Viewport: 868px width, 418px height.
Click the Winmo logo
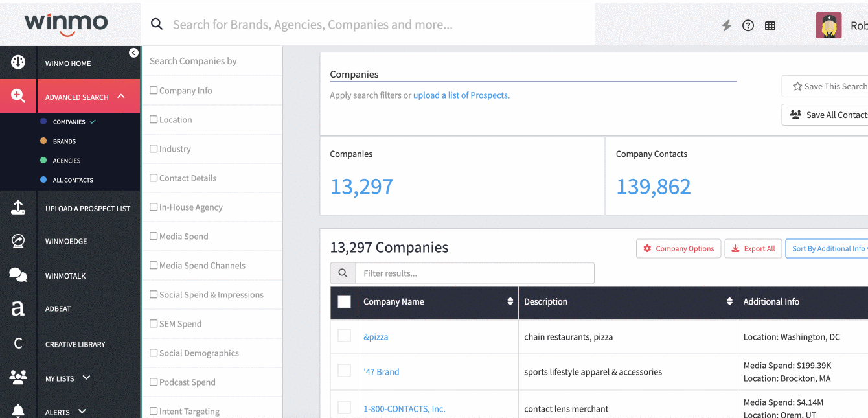66,25
